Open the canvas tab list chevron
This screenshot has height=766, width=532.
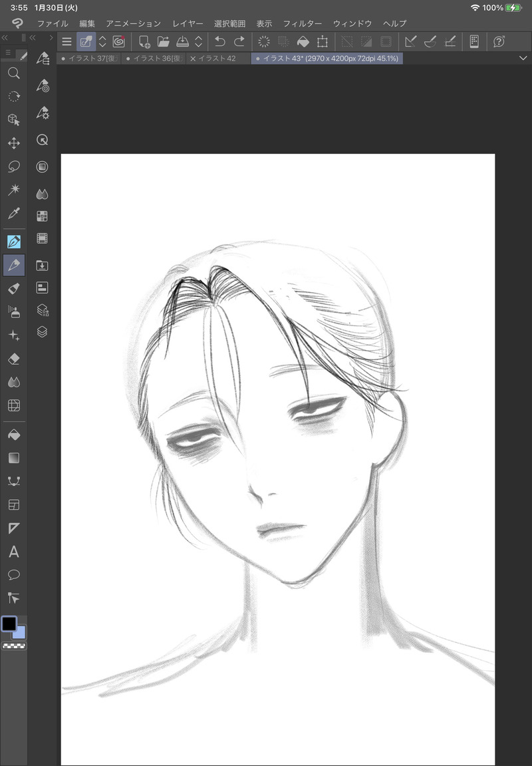(x=523, y=58)
